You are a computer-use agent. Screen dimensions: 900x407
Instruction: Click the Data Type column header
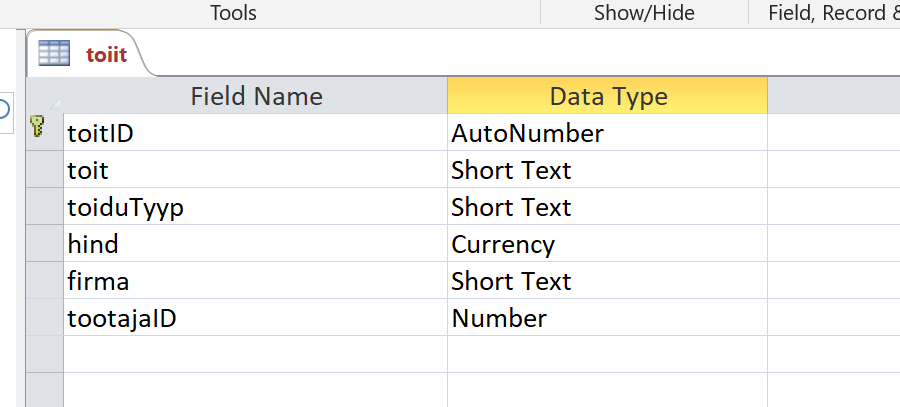click(x=608, y=96)
